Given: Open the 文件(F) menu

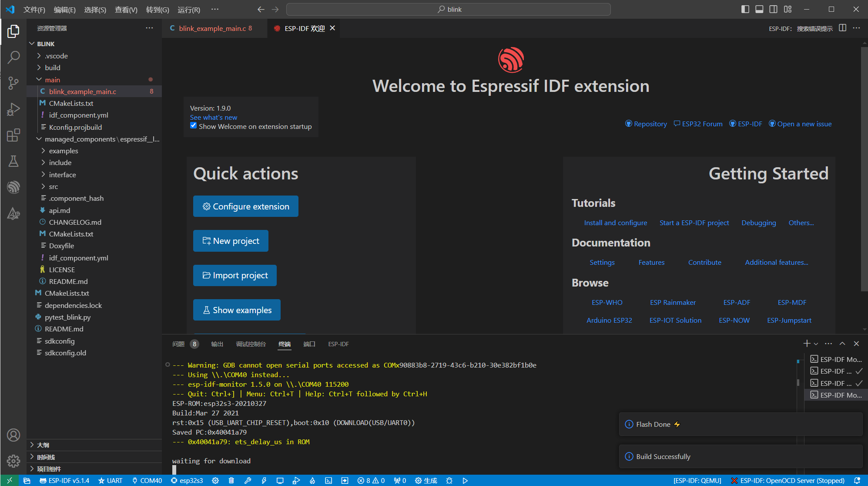Looking at the screenshot, I should pos(34,9).
